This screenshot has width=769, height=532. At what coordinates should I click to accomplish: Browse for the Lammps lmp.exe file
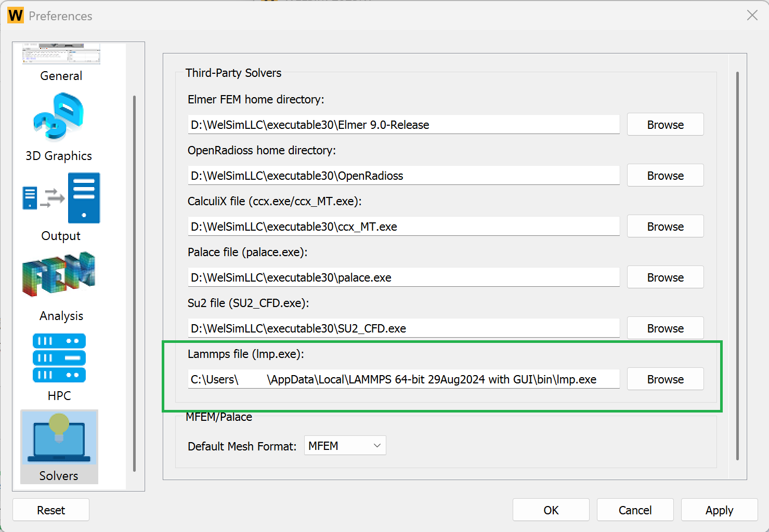(665, 379)
